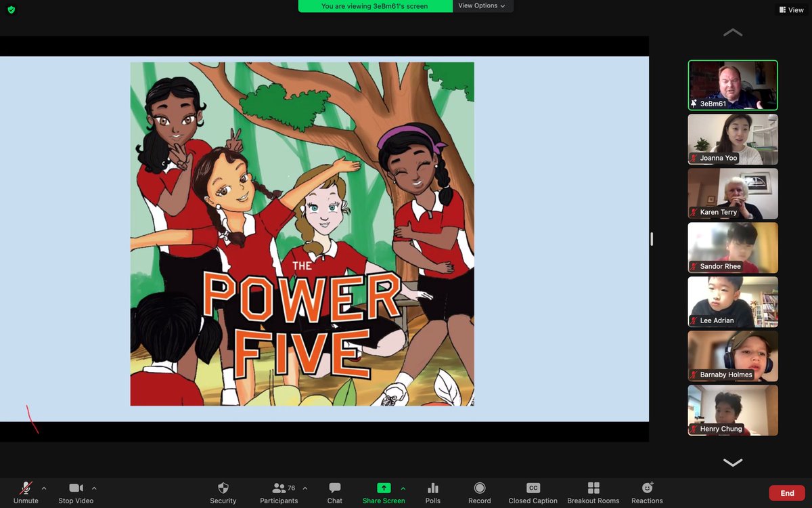
Task: Select Henry Chung's video thumbnail
Action: [733, 410]
